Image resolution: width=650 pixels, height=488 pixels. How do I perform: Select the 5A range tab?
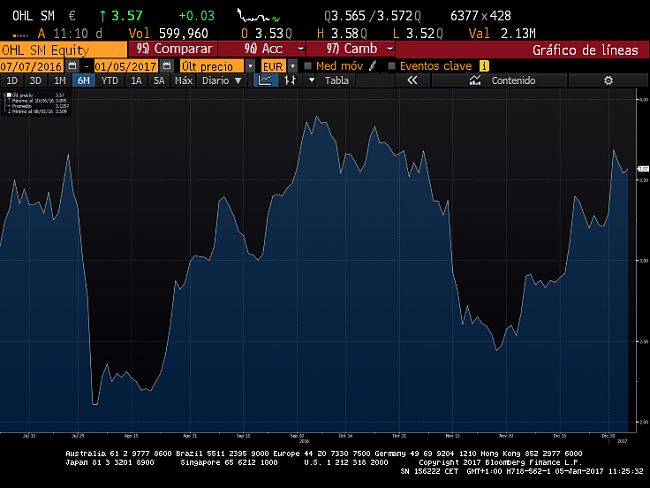pyautogui.click(x=159, y=80)
